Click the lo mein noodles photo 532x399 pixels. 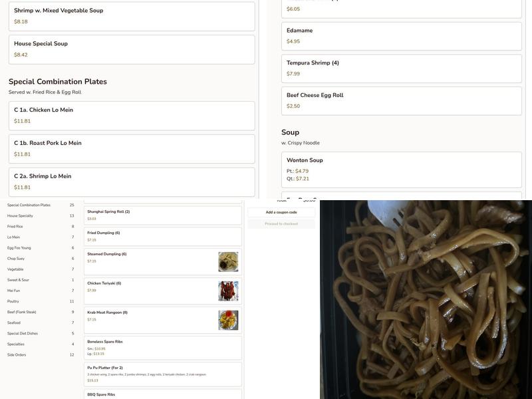pyautogui.click(x=426, y=300)
